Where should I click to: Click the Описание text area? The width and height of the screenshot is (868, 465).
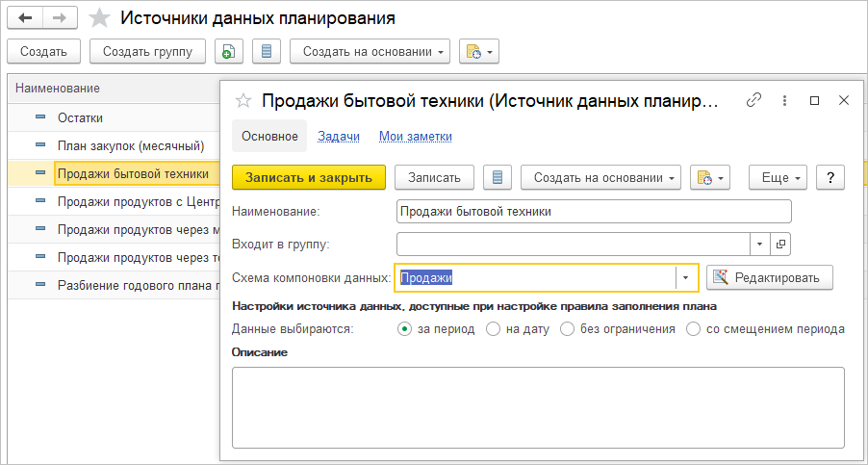pyautogui.click(x=538, y=407)
